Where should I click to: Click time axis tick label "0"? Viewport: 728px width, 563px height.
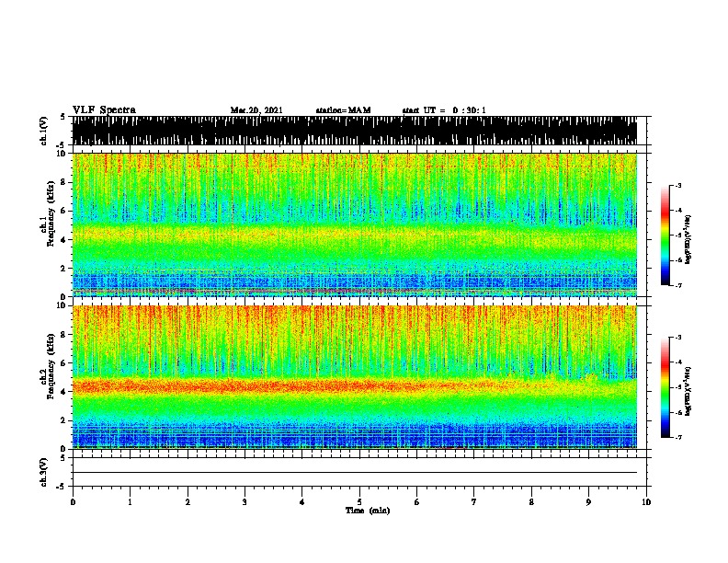[73, 502]
